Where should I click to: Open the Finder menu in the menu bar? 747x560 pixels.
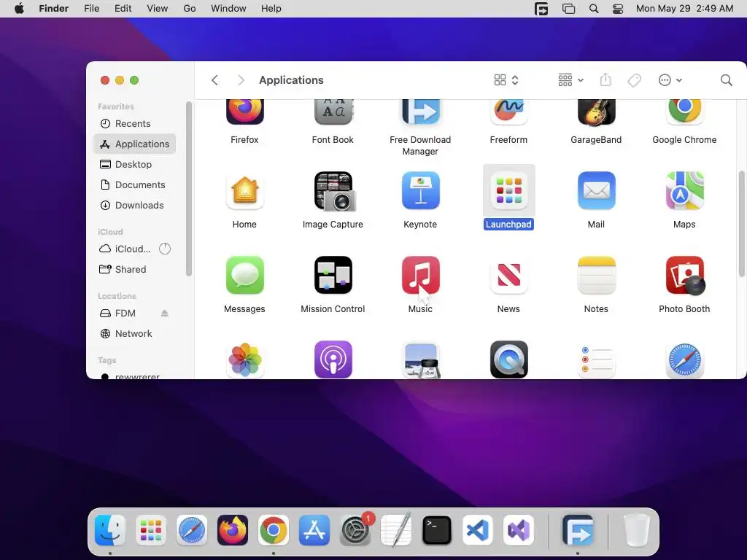pos(53,9)
